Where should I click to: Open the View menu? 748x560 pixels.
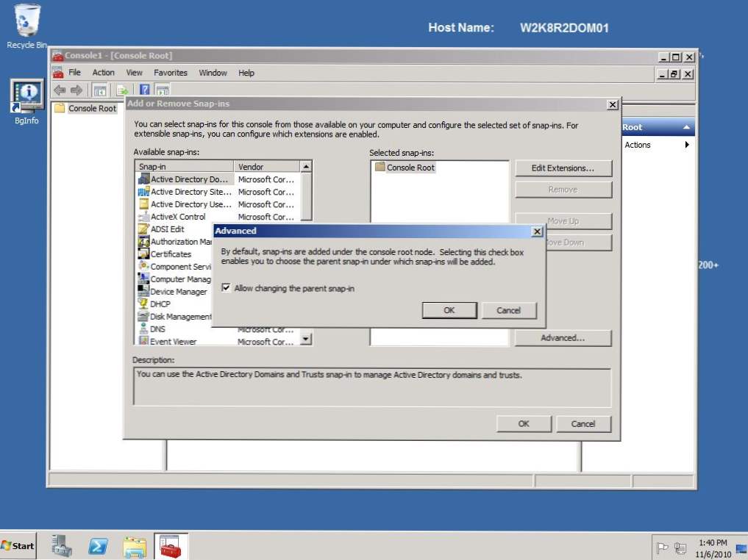(x=134, y=73)
